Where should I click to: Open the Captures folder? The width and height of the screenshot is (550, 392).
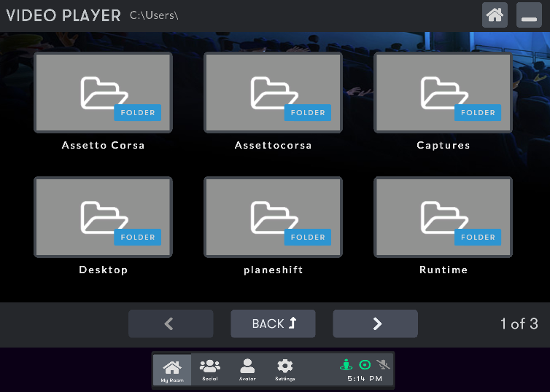[x=444, y=93]
